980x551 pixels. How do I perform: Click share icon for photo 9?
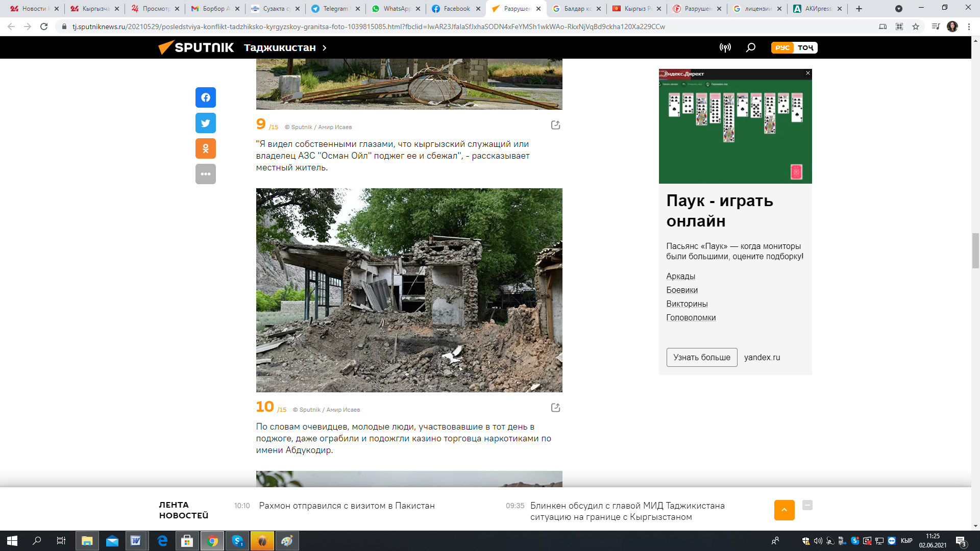[555, 125]
